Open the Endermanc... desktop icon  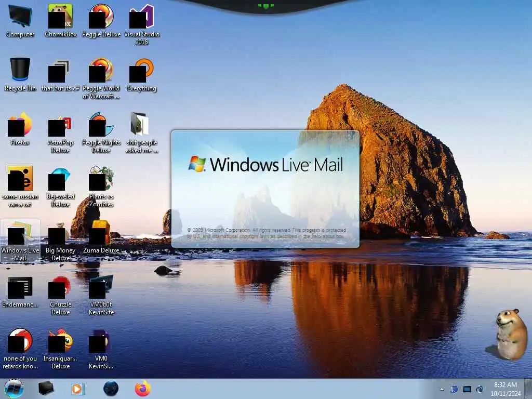coord(20,292)
